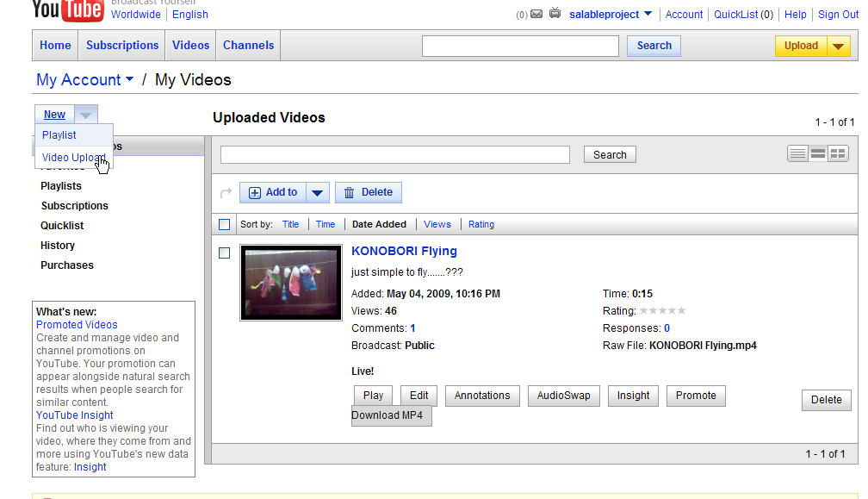Tick the checkbox for KONOBORI Flying video

224,253
